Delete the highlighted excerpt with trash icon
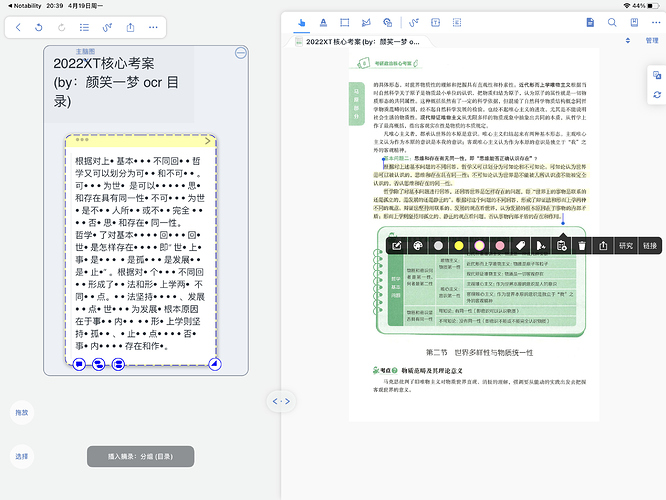Screen dimensions: 666x500 [x=581, y=245]
